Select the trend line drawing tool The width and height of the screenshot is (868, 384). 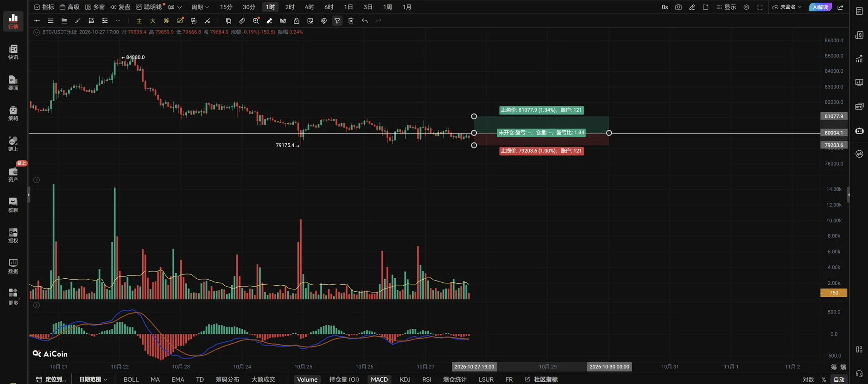tap(78, 21)
